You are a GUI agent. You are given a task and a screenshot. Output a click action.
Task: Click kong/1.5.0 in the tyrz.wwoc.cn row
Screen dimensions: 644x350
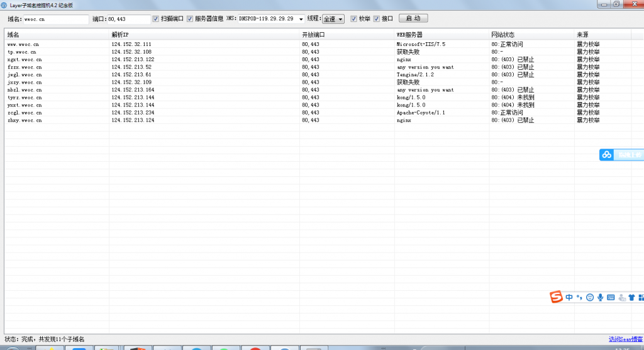(411, 98)
